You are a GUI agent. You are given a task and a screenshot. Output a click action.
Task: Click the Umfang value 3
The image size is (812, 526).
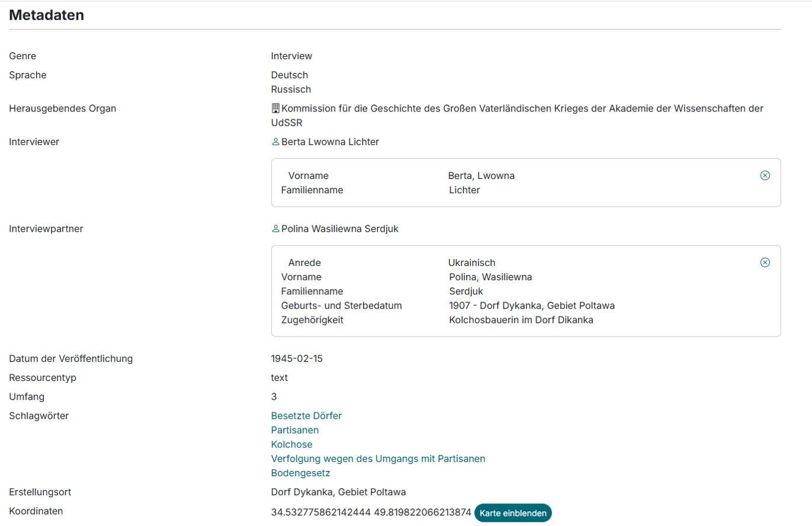coord(274,396)
